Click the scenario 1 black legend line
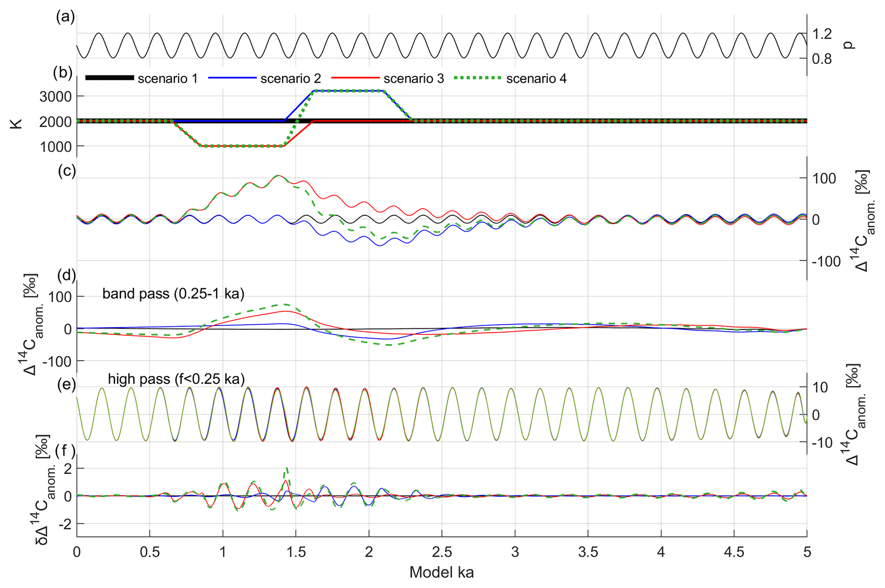Screen dimensions: 885x588 (110, 78)
